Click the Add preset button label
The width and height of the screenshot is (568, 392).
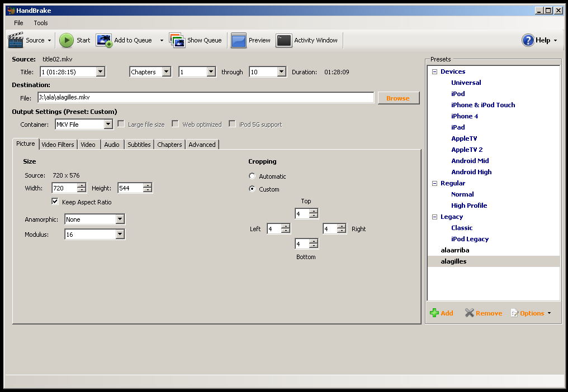pyautogui.click(x=447, y=313)
